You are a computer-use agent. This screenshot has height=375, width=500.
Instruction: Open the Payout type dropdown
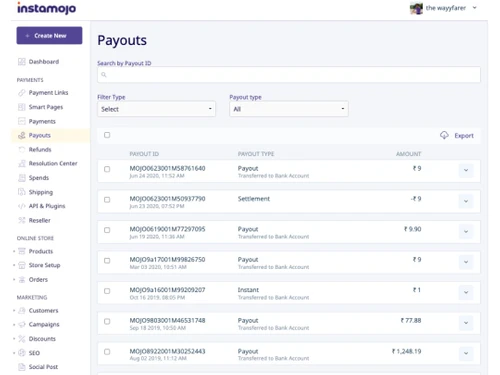pos(289,109)
